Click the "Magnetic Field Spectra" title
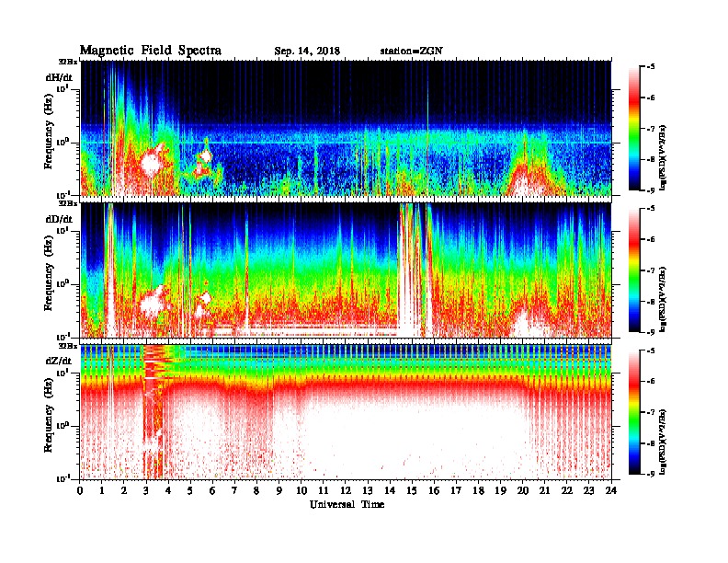728x563 pixels. (x=150, y=51)
